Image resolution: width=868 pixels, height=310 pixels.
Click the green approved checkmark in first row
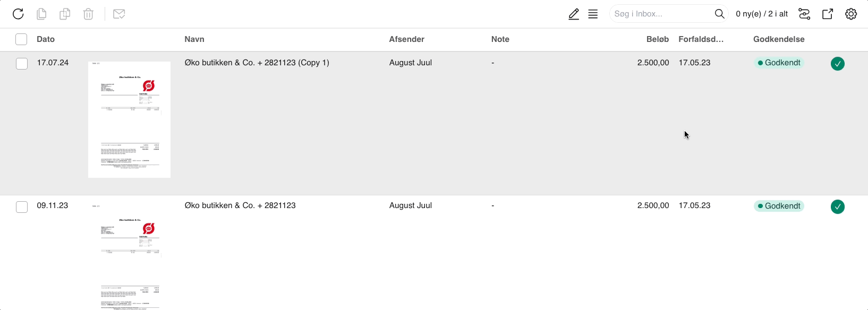click(x=838, y=64)
